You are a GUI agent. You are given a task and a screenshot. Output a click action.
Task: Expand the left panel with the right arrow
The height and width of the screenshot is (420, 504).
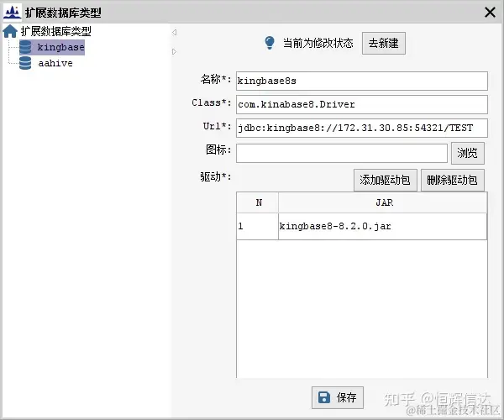click(174, 51)
